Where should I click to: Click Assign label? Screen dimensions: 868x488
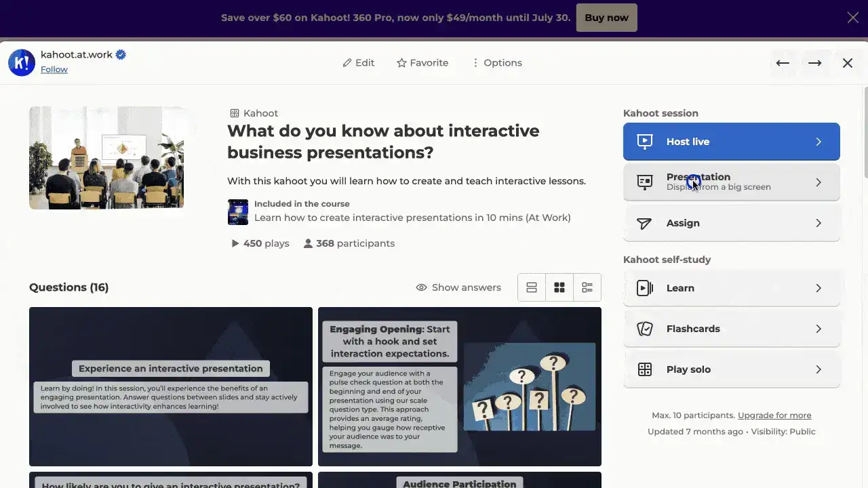click(x=683, y=223)
